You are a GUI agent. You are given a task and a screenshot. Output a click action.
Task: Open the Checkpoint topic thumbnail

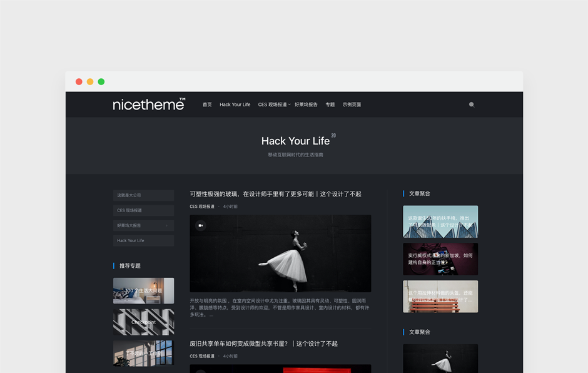pyautogui.click(x=143, y=322)
